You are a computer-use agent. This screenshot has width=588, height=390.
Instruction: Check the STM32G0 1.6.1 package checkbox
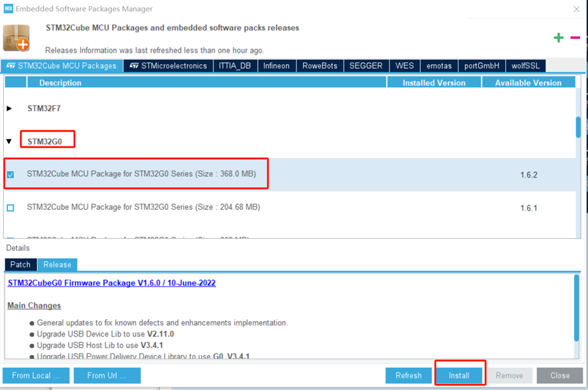tap(10, 208)
